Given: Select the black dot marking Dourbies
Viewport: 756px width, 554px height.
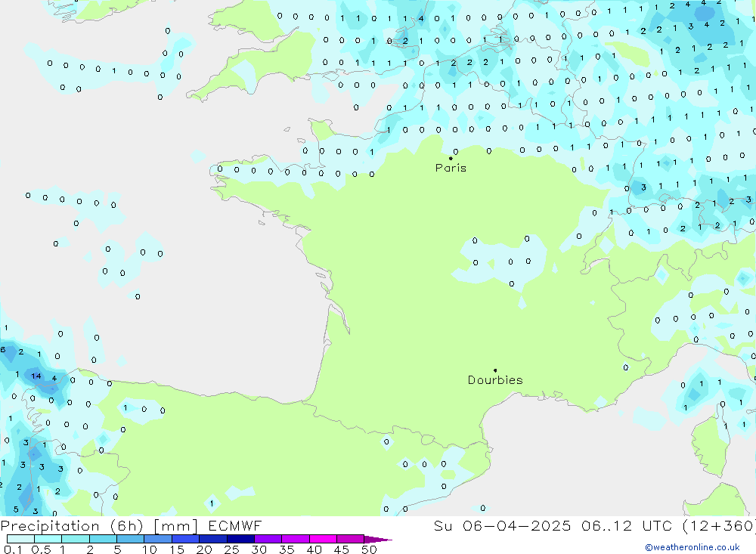Looking at the screenshot, I should pos(495,370).
